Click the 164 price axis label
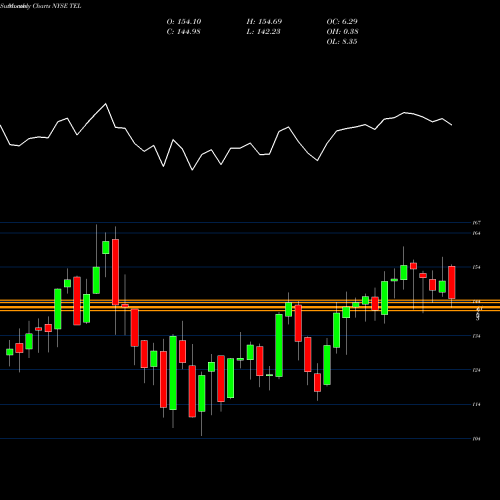500x500 pixels. coord(477,233)
